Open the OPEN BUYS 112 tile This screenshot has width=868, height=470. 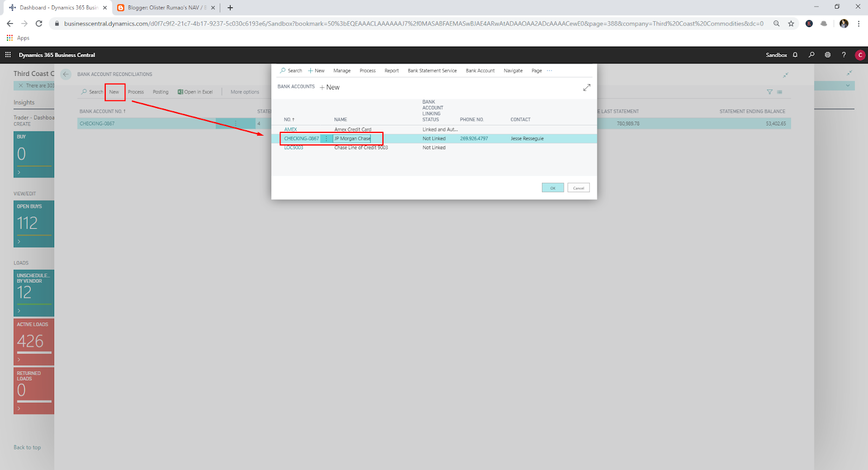(34, 224)
